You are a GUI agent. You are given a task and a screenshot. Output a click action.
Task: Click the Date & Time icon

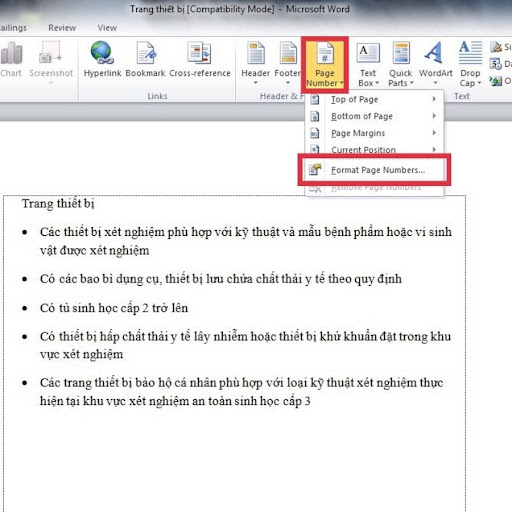496,63
